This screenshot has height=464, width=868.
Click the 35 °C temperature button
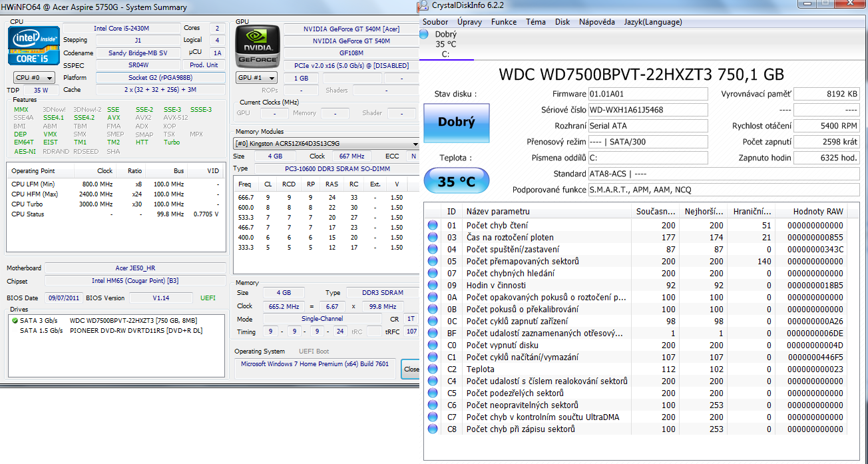point(456,181)
